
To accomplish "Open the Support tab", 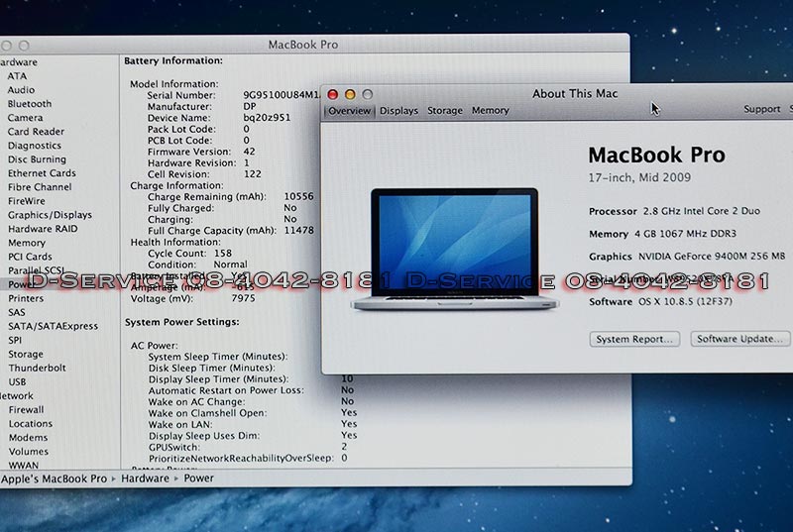I will (761, 109).
